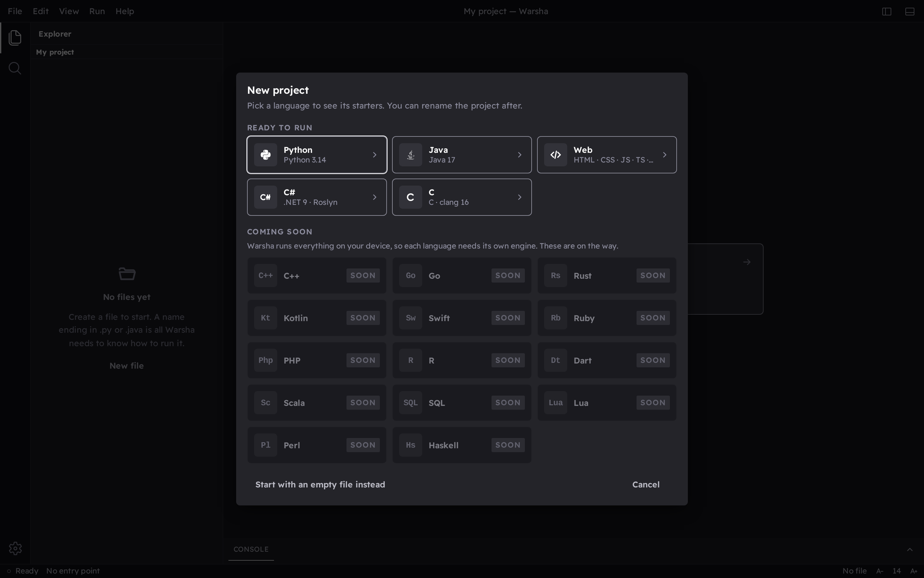The height and width of the screenshot is (578, 924).
Task: Open the Edit menu
Action: 40,12
